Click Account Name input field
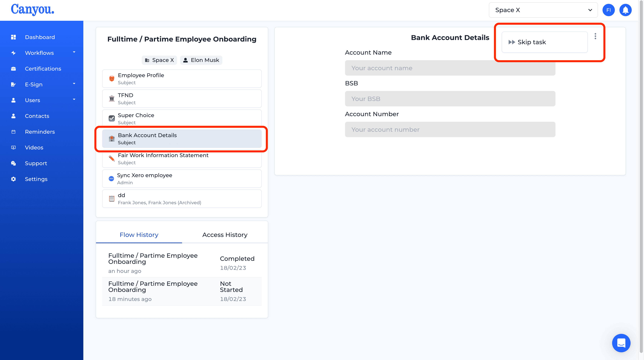644x360 pixels. pyautogui.click(x=450, y=68)
